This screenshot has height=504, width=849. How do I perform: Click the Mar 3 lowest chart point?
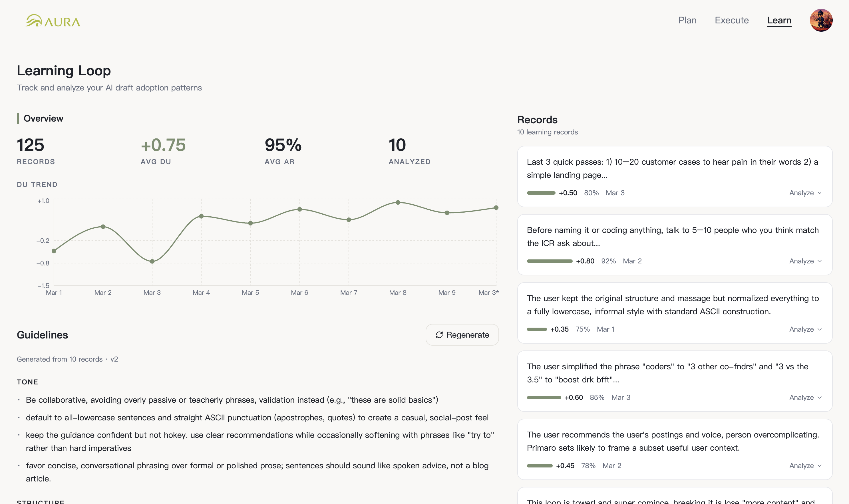152,261
